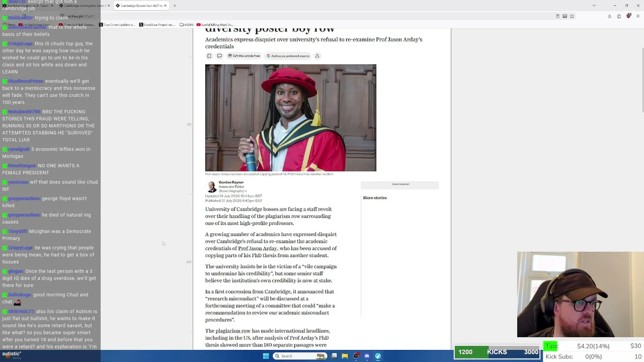644x362 pixels.
Task: Expand Show biography for Gordon Rayner
Action: click(233, 191)
